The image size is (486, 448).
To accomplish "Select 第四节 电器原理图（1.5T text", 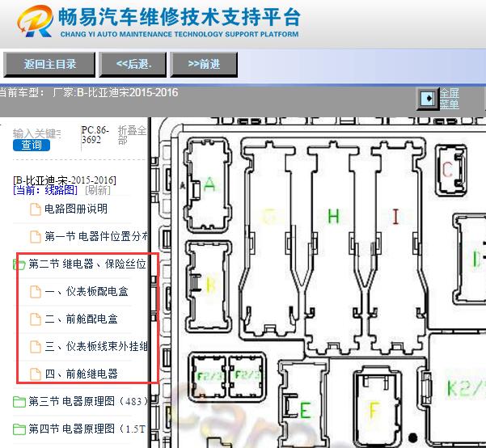I will point(87,429).
